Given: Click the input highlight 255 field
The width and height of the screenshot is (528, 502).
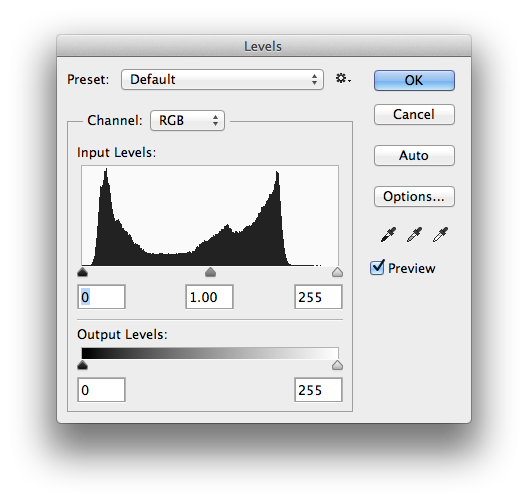Looking at the screenshot, I should [318, 297].
